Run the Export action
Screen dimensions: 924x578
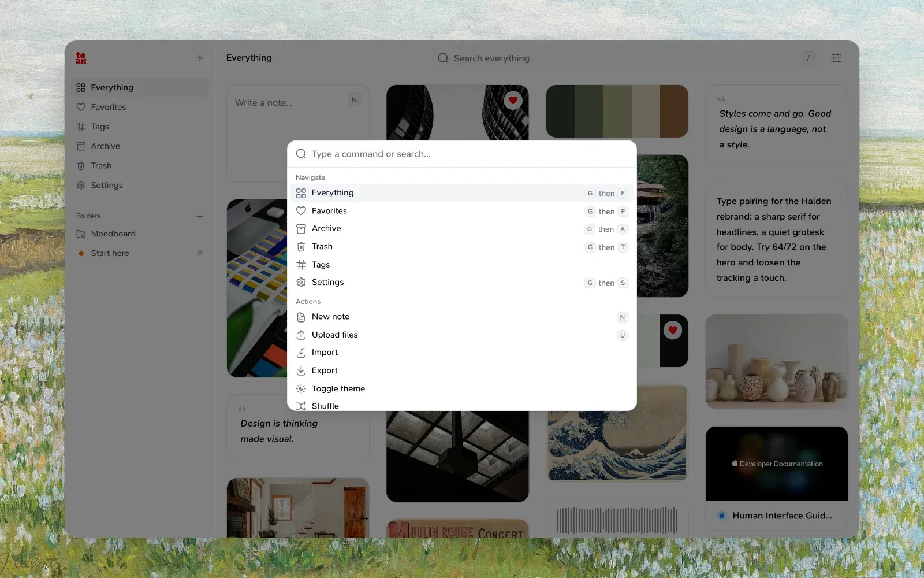click(x=462, y=370)
